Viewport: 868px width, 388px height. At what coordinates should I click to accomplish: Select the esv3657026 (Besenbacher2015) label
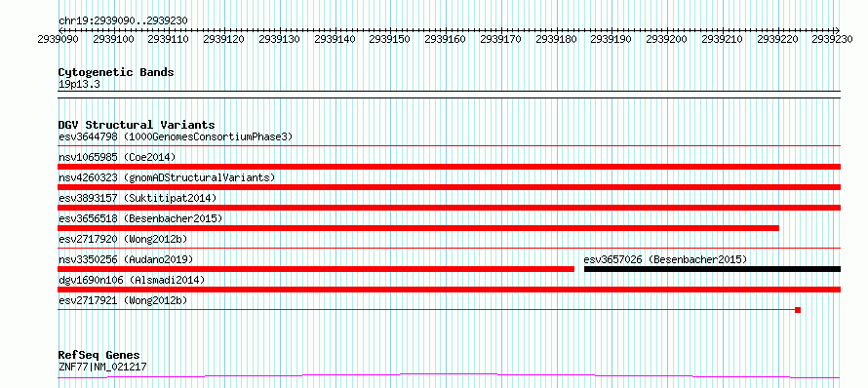(665, 259)
